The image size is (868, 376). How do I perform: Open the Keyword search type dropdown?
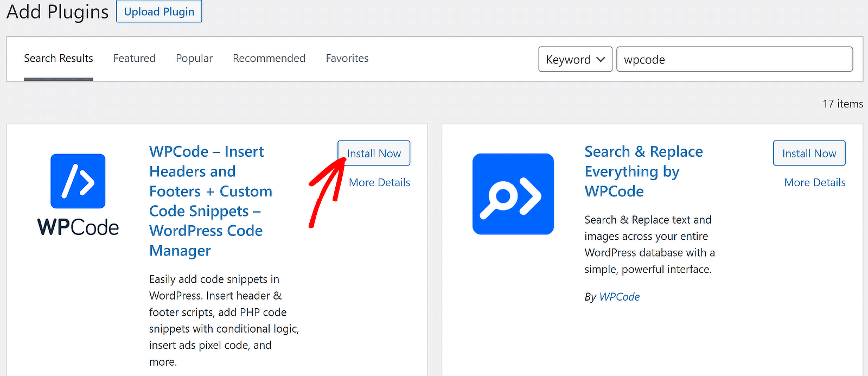coord(575,59)
